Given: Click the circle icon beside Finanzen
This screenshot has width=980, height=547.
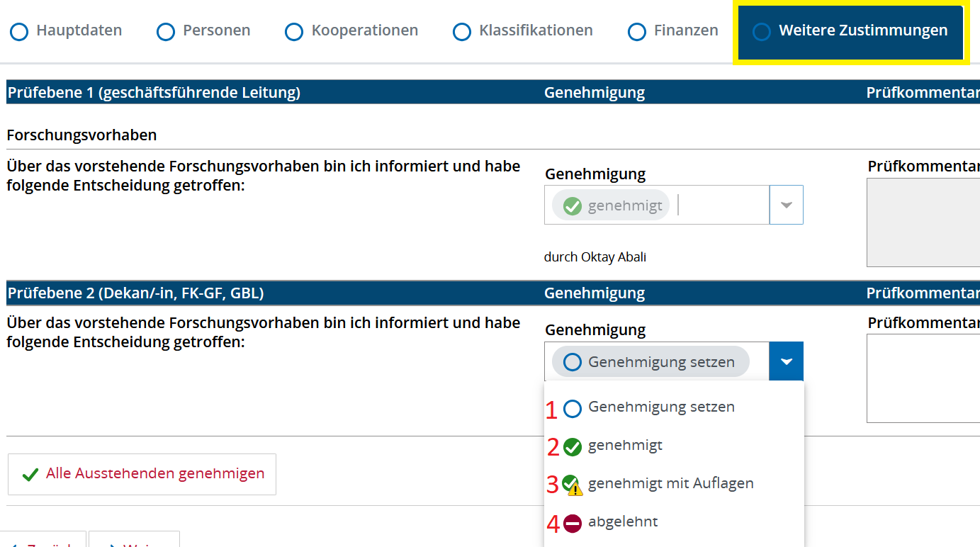Looking at the screenshot, I should [637, 32].
